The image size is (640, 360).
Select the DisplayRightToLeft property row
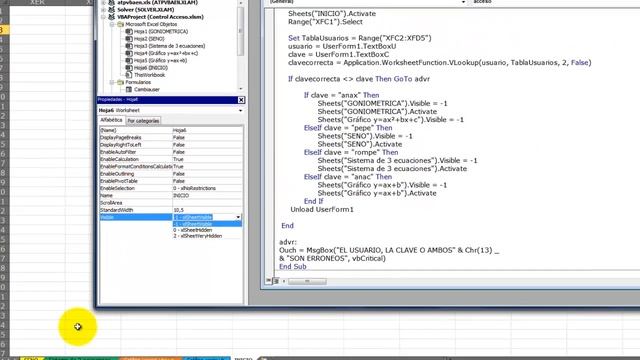[171, 145]
